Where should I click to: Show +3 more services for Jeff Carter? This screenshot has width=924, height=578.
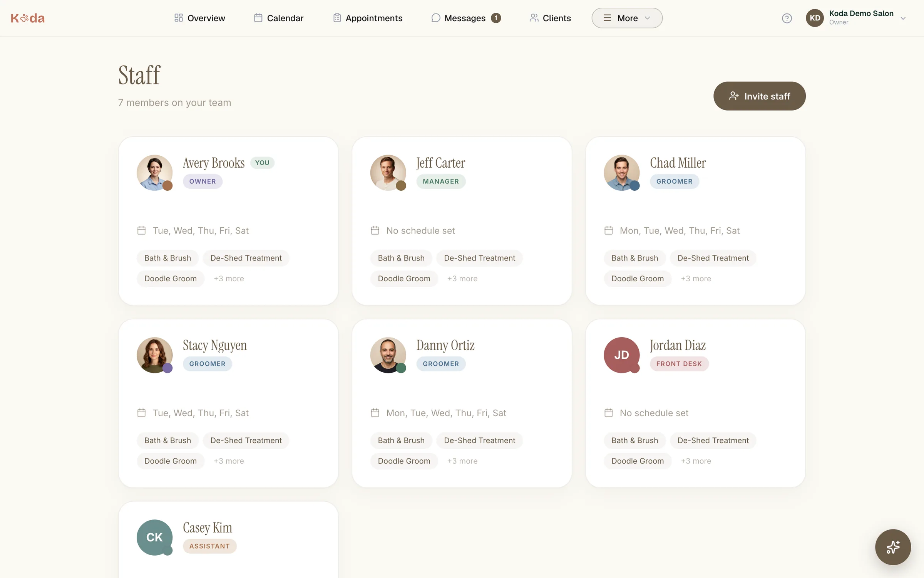tap(462, 279)
